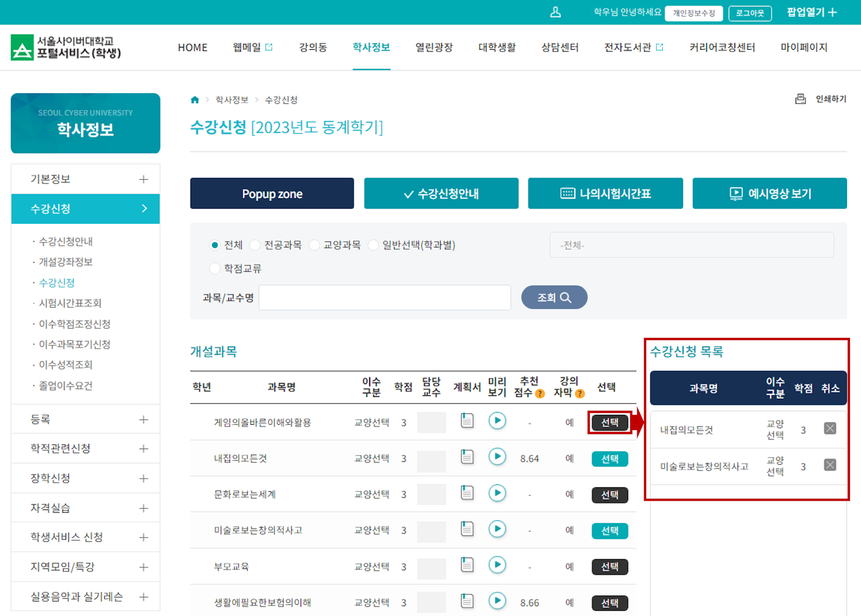Viewport: 861px width, 616px height.
Task: Select the 학점교류 radio button
Action: click(x=215, y=268)
